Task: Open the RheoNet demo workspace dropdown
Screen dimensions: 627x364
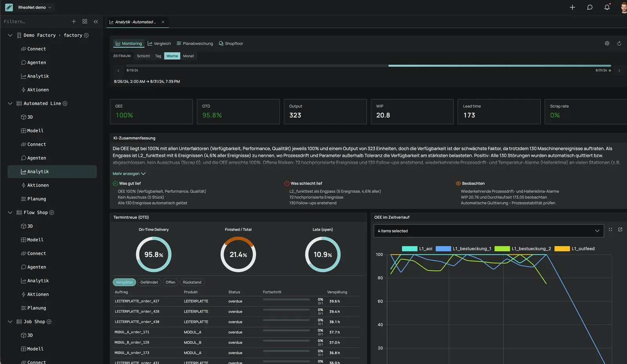Action: [34, 7]
